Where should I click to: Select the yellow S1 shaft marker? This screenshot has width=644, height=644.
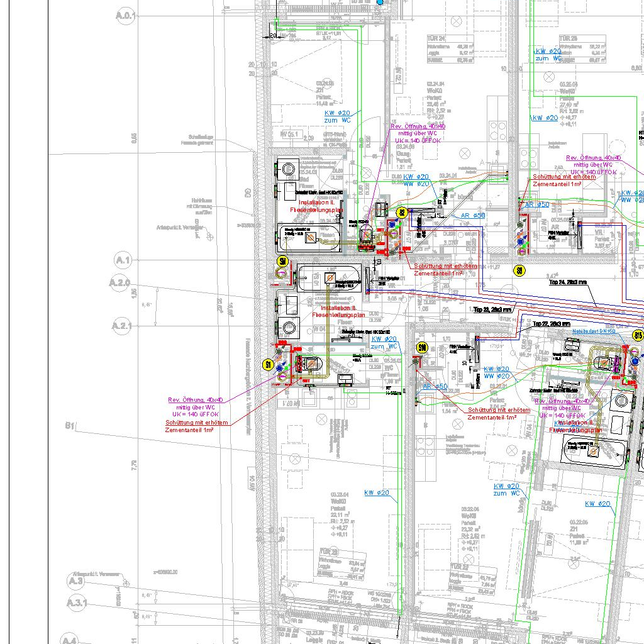pos(268,364)
